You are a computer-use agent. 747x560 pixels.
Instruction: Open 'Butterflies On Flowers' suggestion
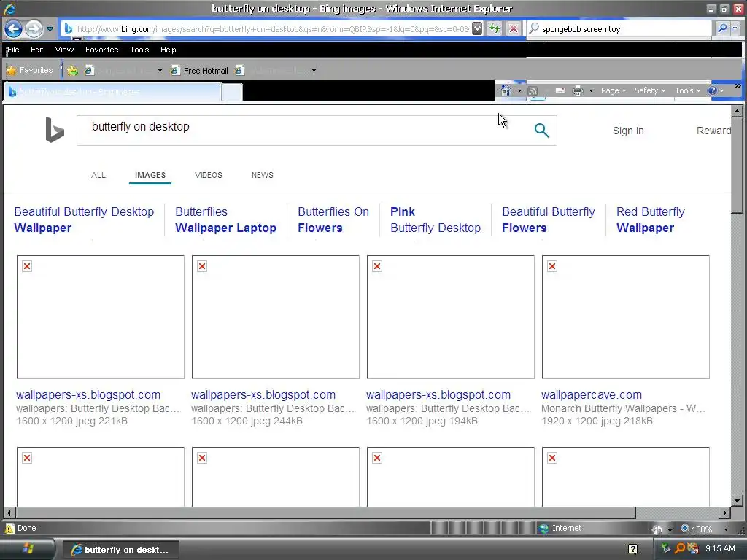tap(333, 219)
